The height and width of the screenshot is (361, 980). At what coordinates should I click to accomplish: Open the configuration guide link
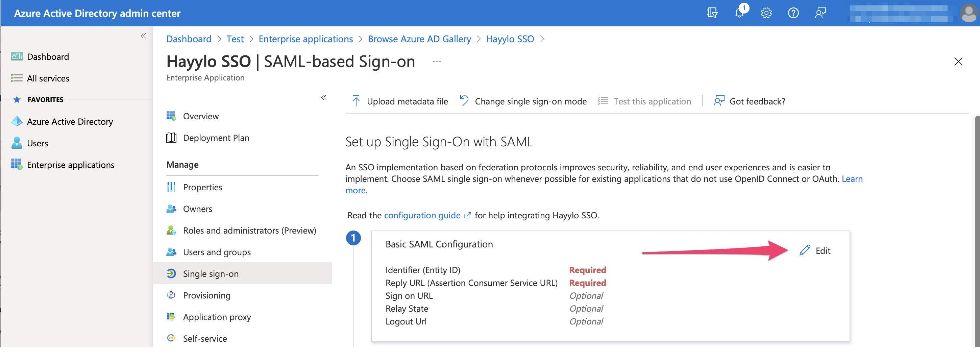click(x=422, y=215)
